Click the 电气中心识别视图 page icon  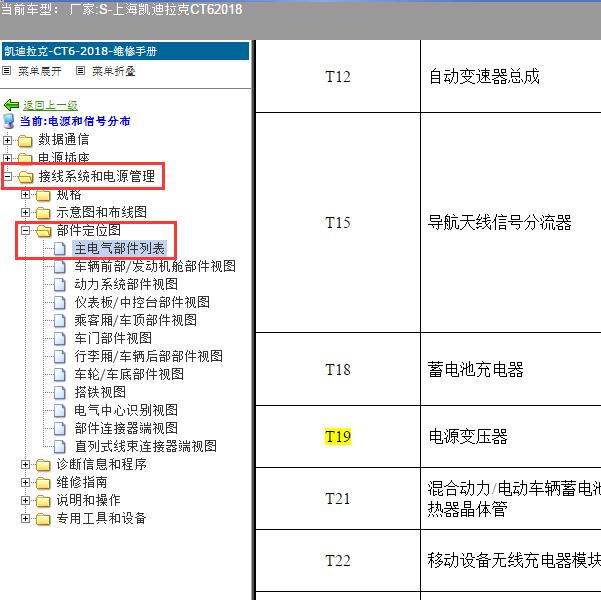pos(59,410)
